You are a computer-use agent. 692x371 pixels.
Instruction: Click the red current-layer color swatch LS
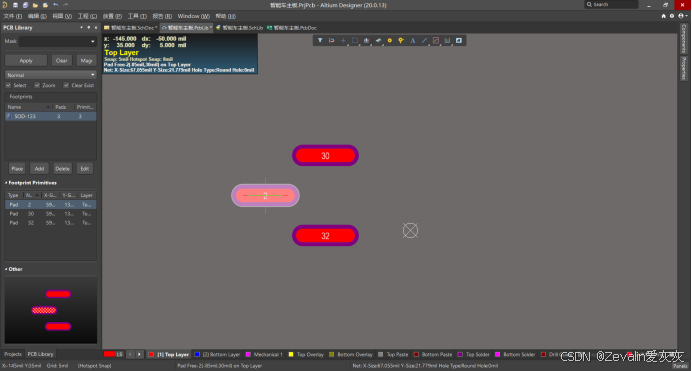point(109,354)
